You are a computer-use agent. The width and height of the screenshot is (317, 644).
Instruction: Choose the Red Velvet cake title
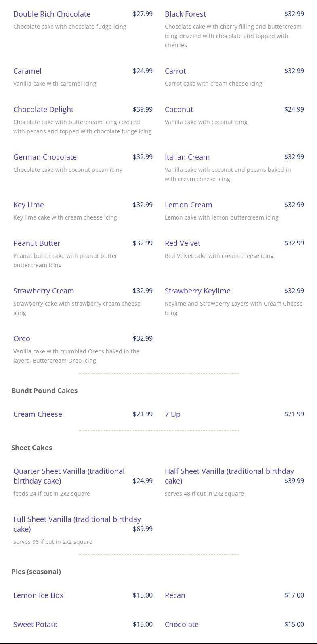pos(183,243)
